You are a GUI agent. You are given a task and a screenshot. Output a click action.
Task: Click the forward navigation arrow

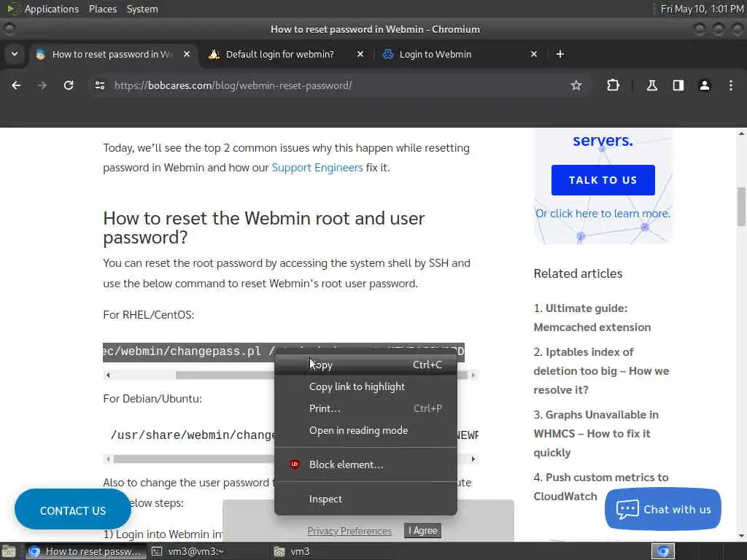[x=42, y=85]
